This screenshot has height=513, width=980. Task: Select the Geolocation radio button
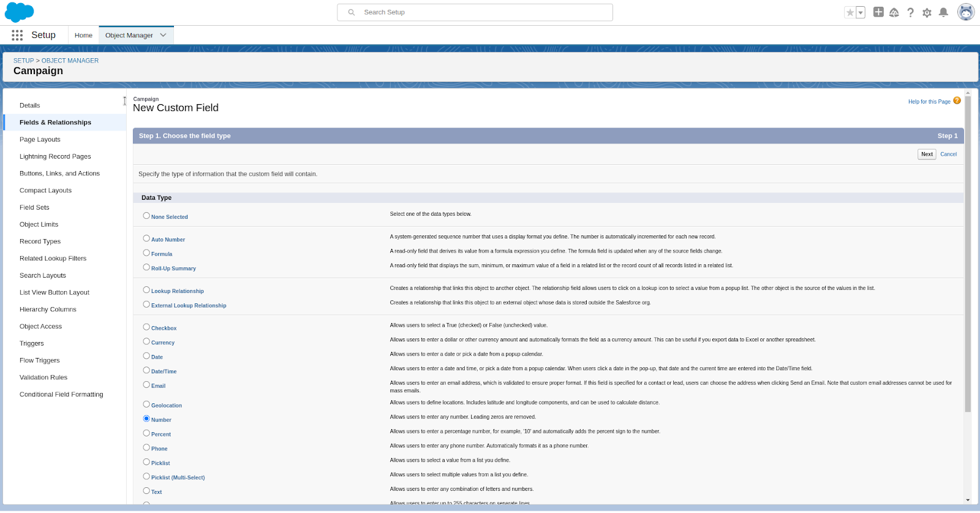[x=146, y=404]
